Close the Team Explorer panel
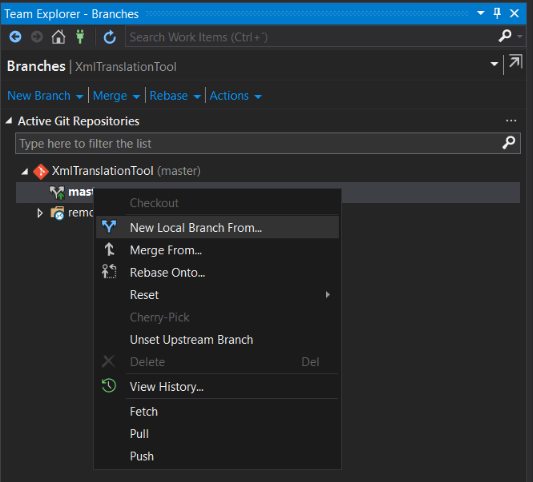 [x=514, y=13]
